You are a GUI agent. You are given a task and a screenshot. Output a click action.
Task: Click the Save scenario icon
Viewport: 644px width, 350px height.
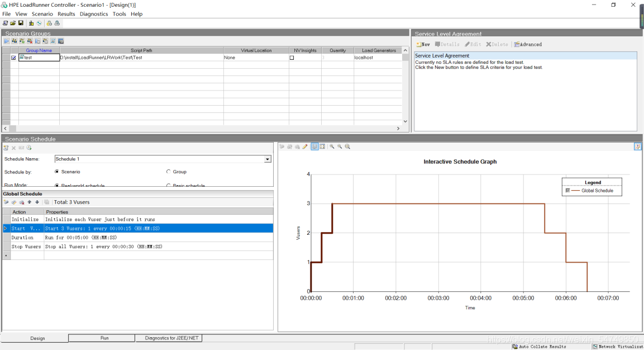[x=21, y=23]
